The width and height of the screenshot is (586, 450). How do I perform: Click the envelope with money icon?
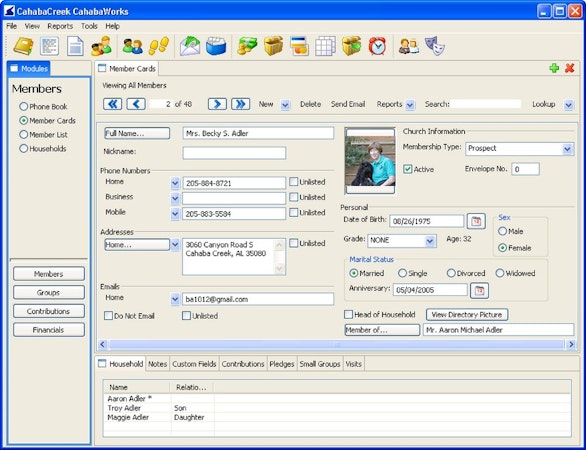click(190, 46)
